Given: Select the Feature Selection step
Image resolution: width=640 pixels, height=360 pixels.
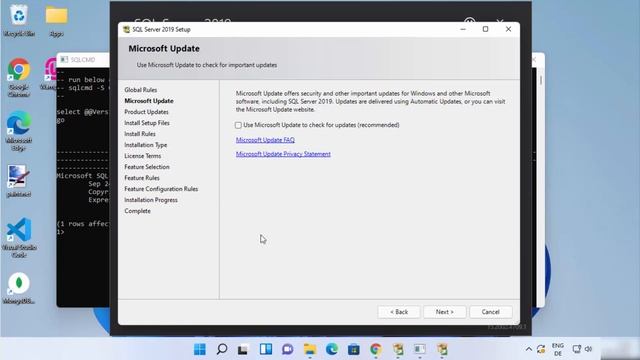Looking at the screenshot, I should 147,167.
